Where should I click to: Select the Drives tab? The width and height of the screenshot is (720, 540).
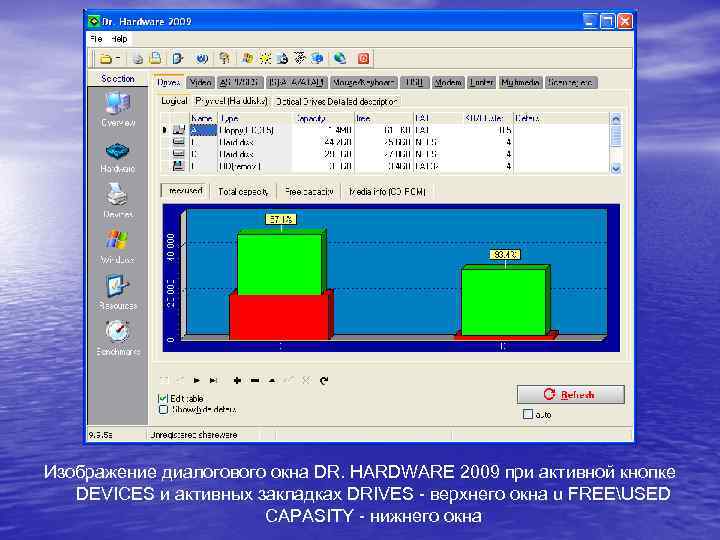(169, 82)
